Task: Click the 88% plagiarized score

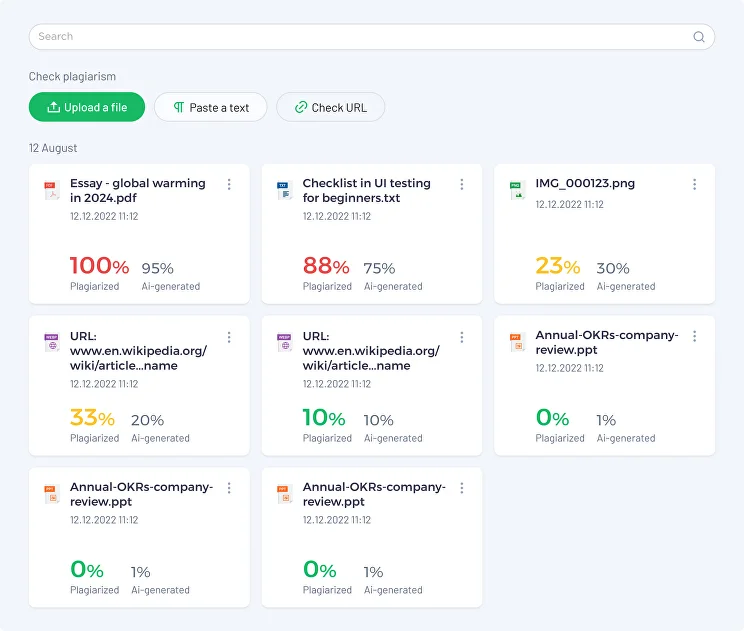Action: click(x=326, y=266)
